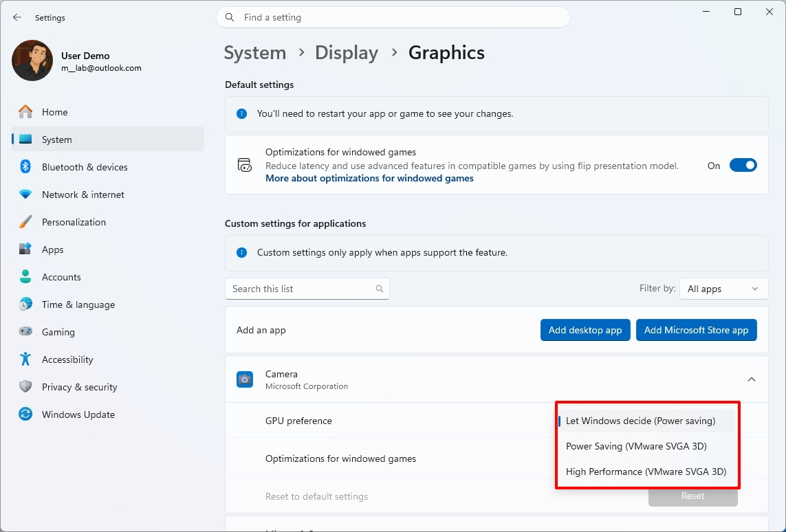The height and width of the screenshot is (532, 786).
Task: Click Reset to default settings text
Action: click(316, 496)
